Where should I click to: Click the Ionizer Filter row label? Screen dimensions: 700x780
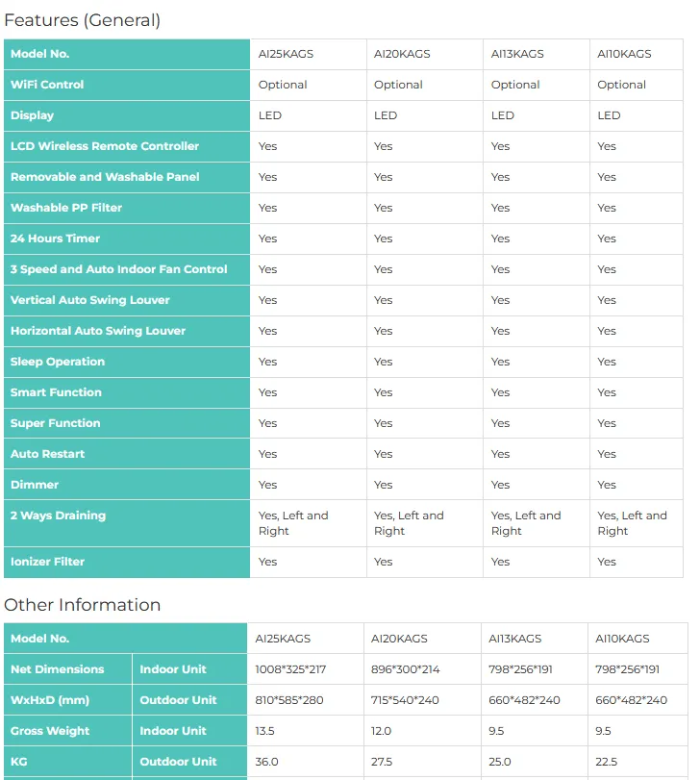click(48, 562)
